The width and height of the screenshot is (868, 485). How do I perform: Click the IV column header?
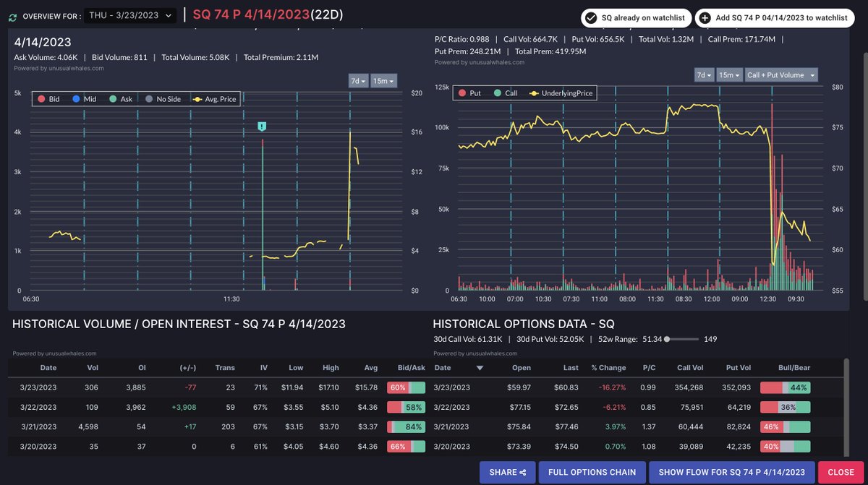click(x=263, y=368)
